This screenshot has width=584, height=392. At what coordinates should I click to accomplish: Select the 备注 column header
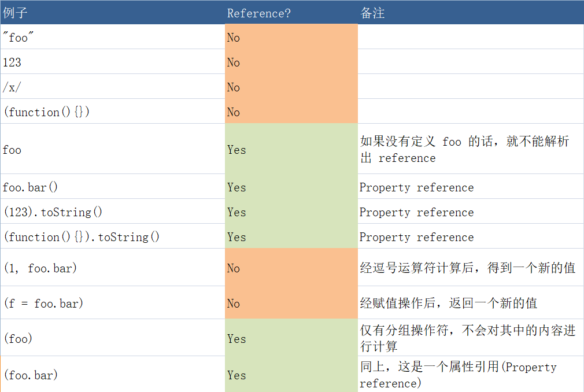click(471, 13)
